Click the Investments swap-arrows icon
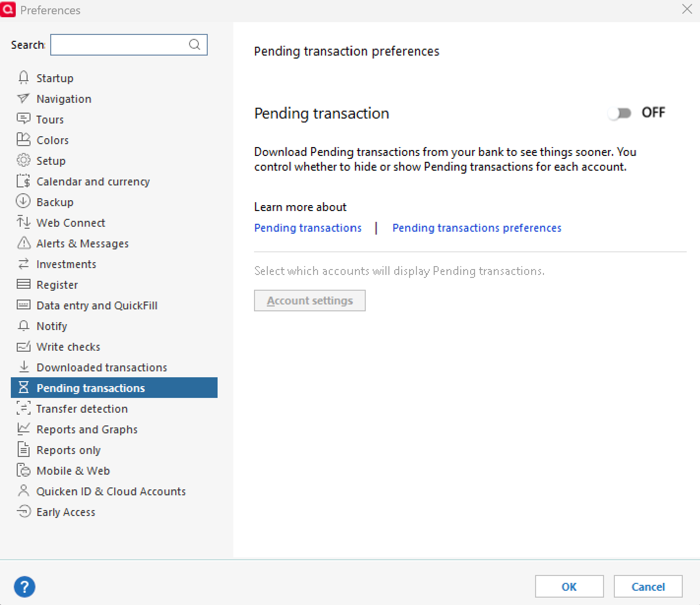The image size is (700, 605). coord(23,264)
